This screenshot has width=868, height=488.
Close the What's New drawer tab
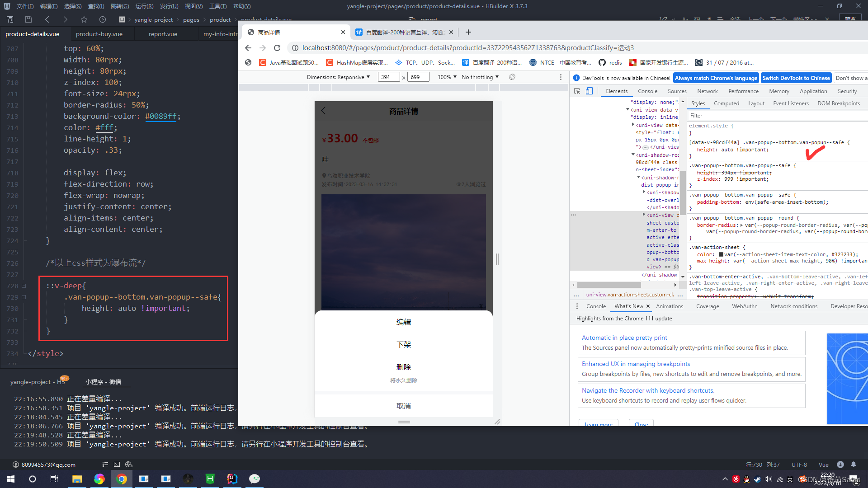[x=648, y=306]
